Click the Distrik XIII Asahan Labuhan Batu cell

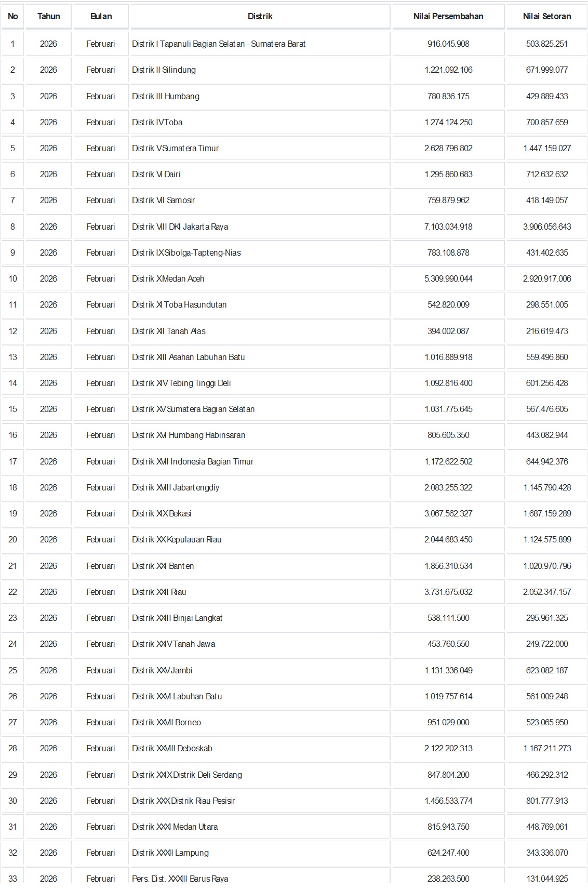(188, 357)
